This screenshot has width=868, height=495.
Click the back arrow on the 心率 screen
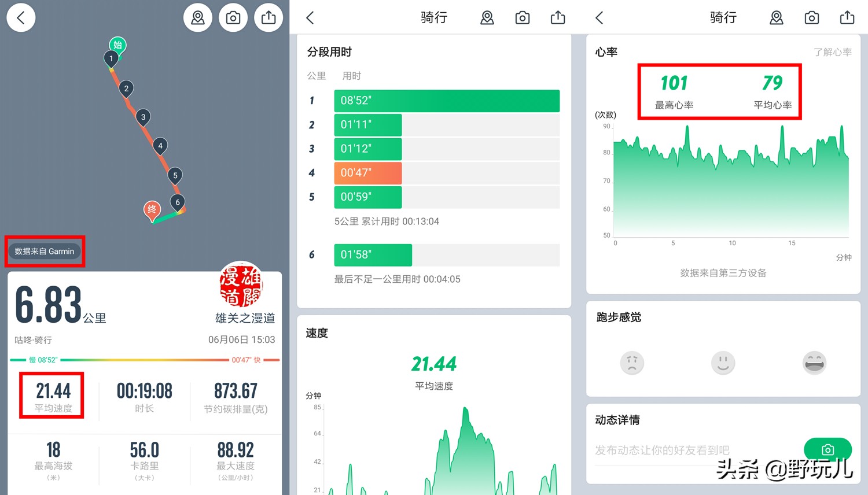[599, 18]
